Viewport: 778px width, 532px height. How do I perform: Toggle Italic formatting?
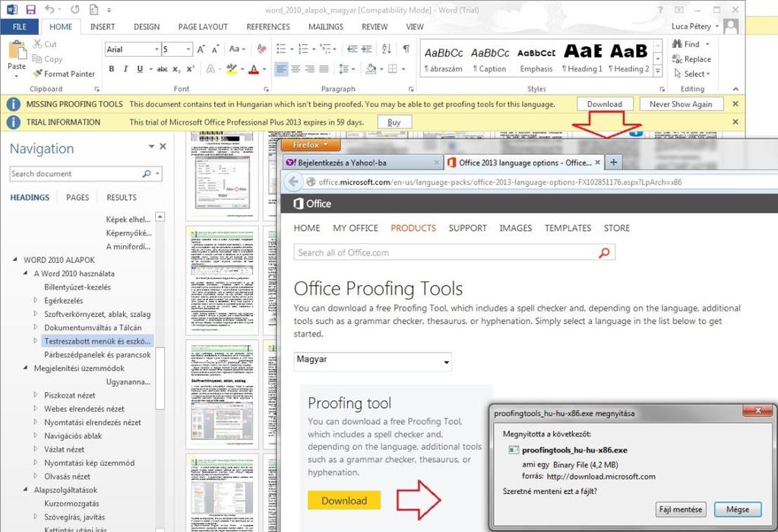(125, 69)
